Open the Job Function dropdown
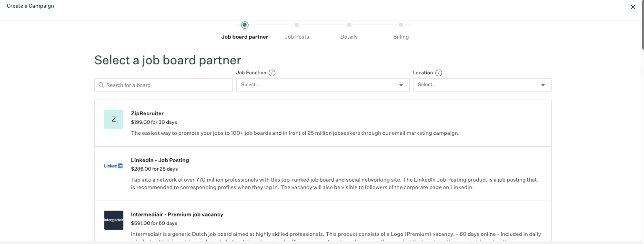 [322, 85]
